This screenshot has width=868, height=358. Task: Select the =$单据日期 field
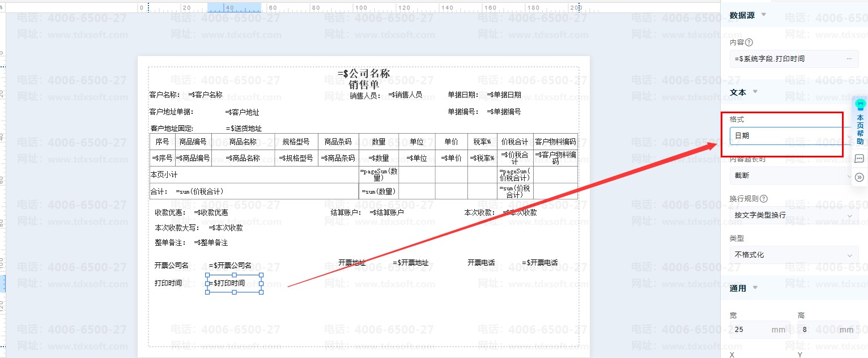[504, 95]
